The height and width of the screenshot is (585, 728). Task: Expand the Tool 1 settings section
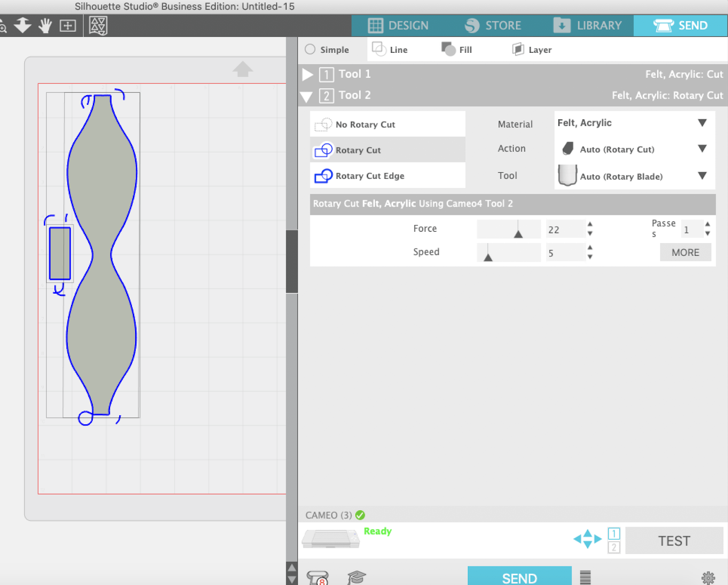(x=307, y=74)
